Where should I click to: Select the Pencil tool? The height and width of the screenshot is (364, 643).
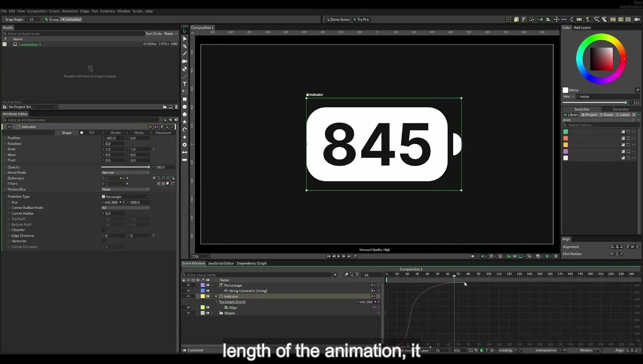click(185, 54)
